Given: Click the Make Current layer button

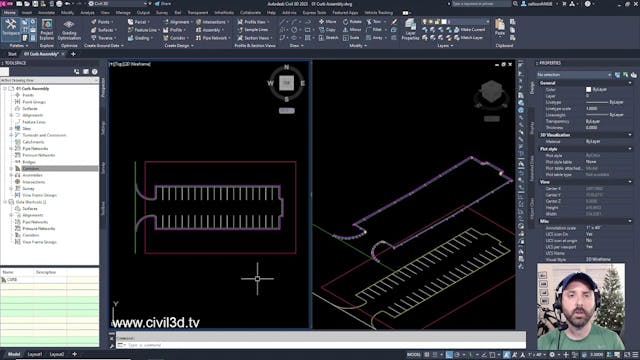Looking at the screenshot, I should pos(469,30).
